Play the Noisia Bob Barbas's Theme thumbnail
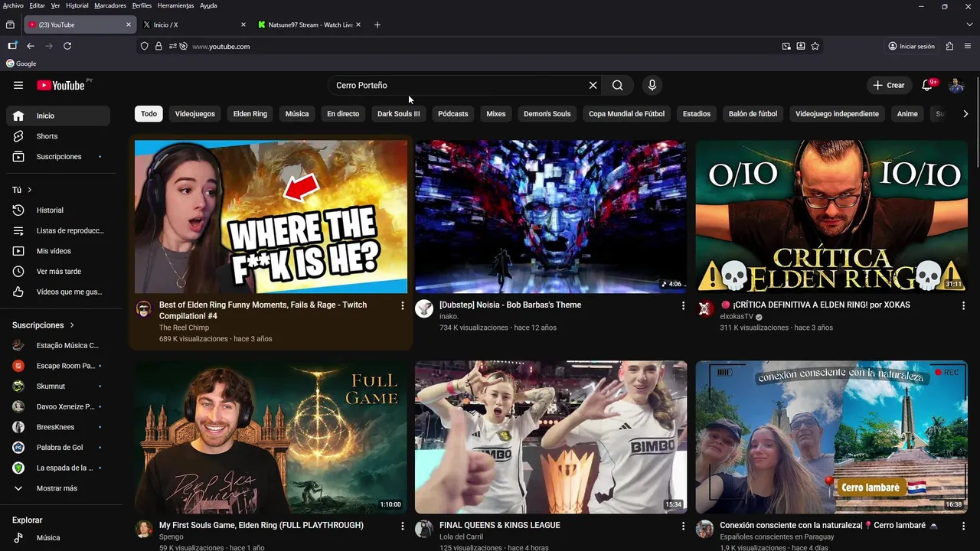The height and width of the screenshot is (551, 980). [550, 217]
